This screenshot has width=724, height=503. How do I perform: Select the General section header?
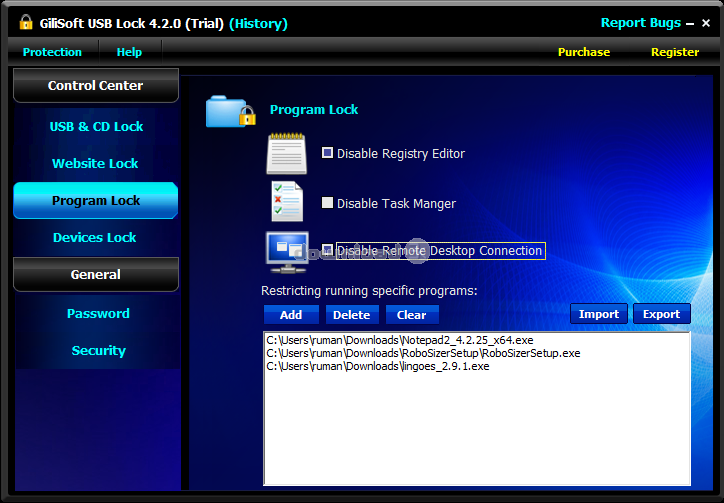[96, 274]
